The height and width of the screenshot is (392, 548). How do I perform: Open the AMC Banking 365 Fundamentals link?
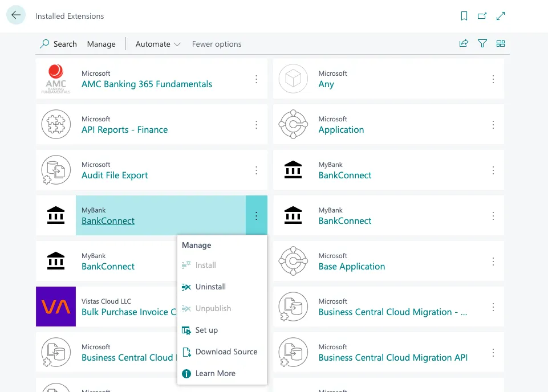147,84
